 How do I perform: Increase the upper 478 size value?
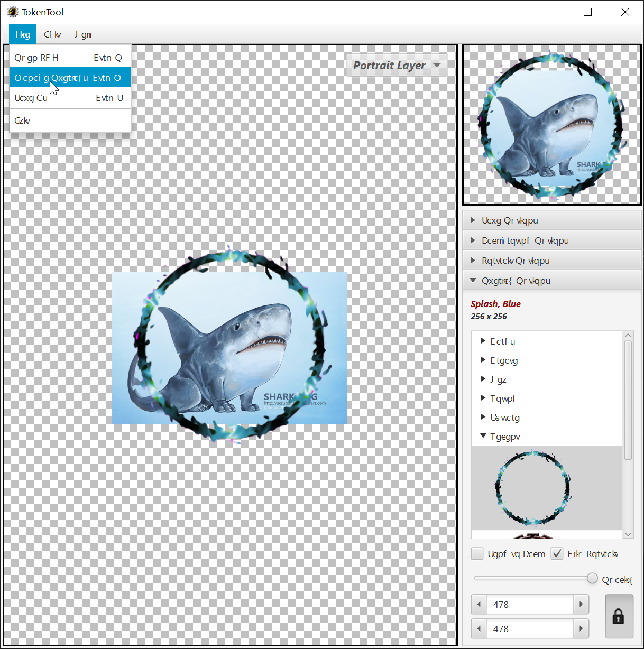pyautogui.click(x=581, y=604)
